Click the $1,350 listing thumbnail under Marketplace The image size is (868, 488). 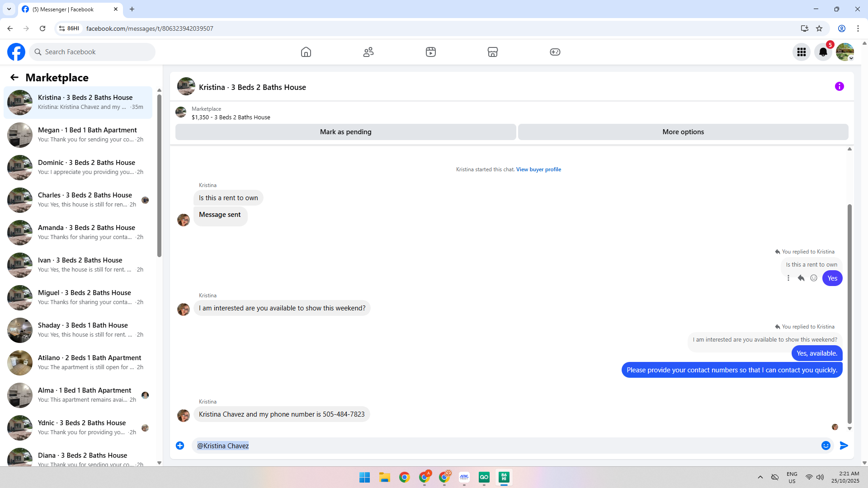[x=181, y=112]
